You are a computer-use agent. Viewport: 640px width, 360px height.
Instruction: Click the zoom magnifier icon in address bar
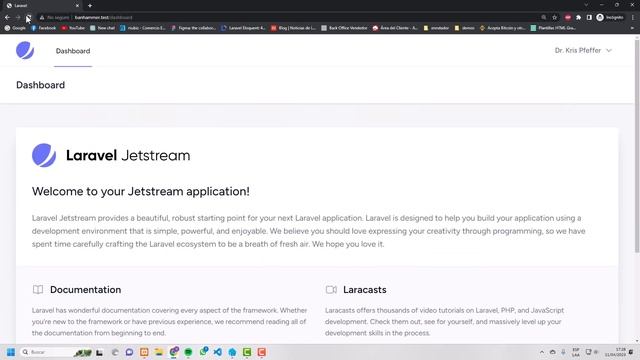click(x=544, y=18)
